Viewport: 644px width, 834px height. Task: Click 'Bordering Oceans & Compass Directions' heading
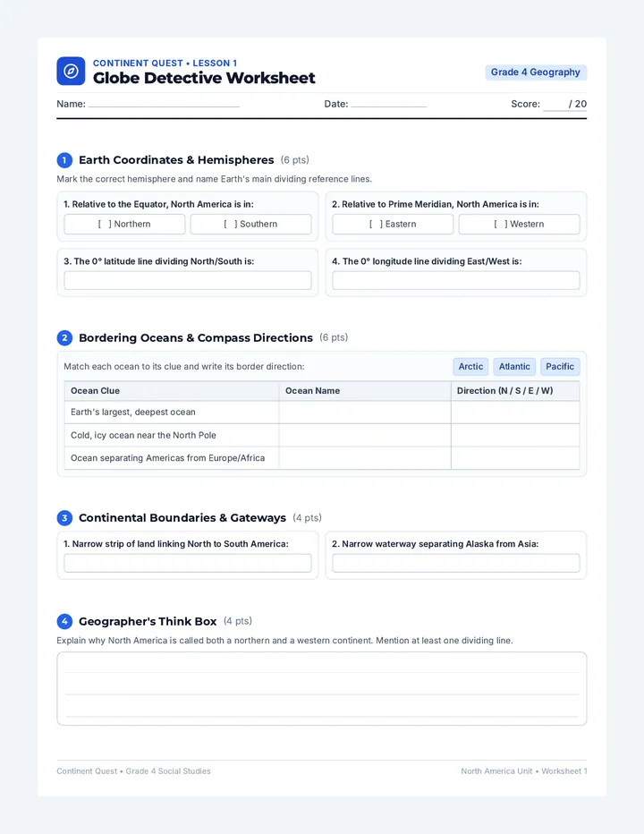(x=196, y=337)
